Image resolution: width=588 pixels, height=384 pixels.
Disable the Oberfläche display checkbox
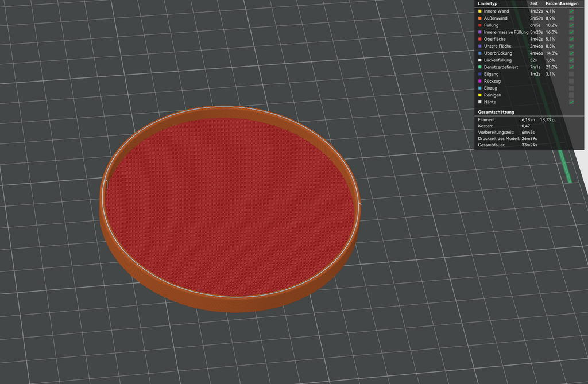(x=571, y=39)
